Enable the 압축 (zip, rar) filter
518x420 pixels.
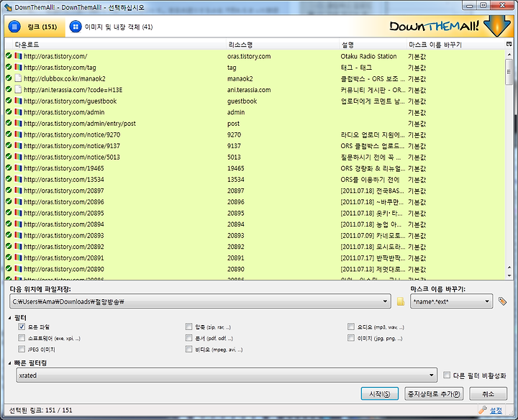point(188,327)
